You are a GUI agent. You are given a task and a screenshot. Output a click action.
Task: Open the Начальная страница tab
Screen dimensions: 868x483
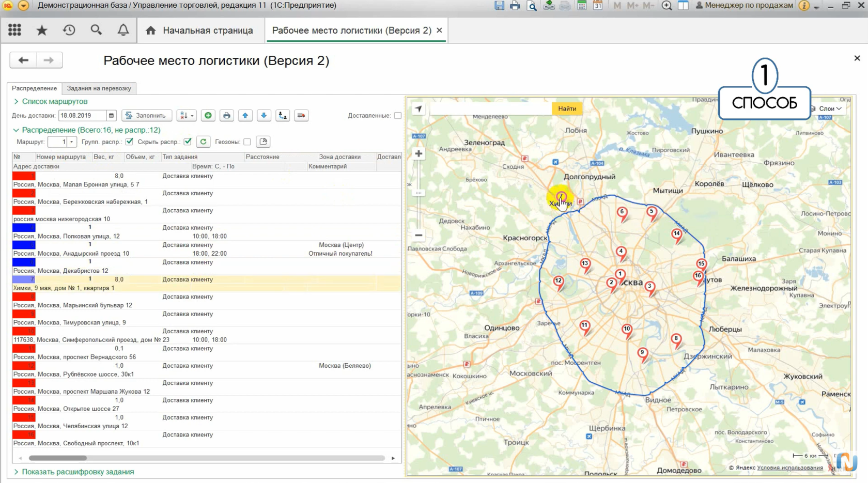pos(199,30)
